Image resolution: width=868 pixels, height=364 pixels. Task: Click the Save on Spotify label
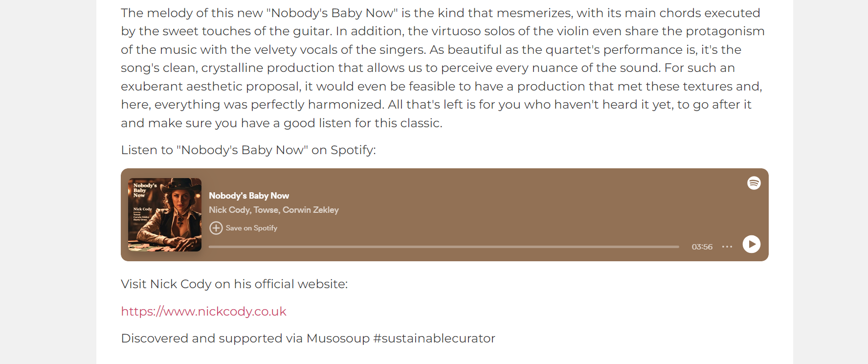[x=251, y=228]
